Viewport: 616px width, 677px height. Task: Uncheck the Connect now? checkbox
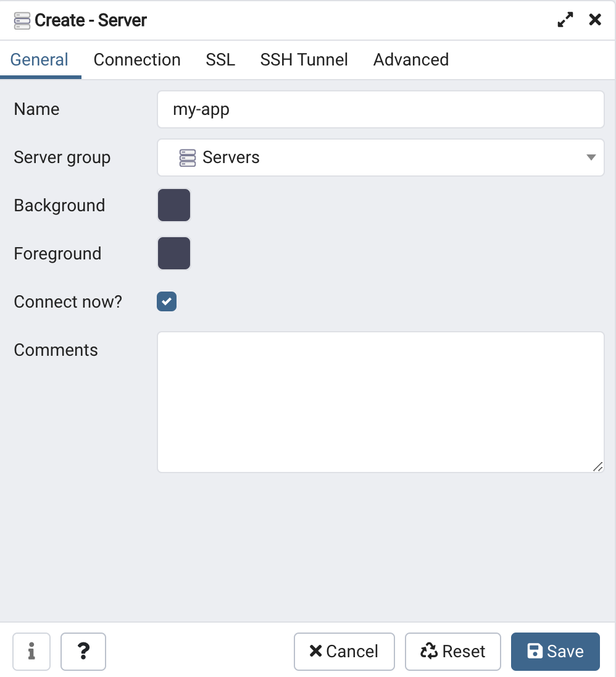tap(167, 301)
